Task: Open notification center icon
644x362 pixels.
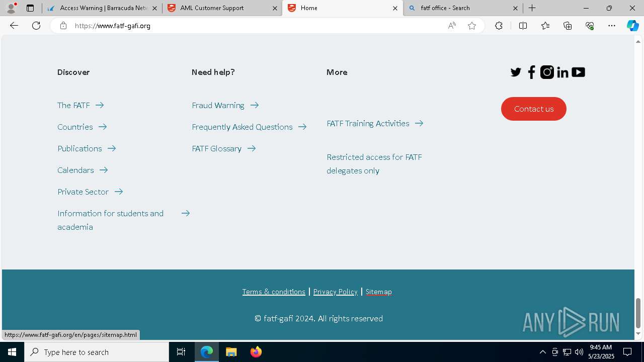Action: click(x=627, y=352)
